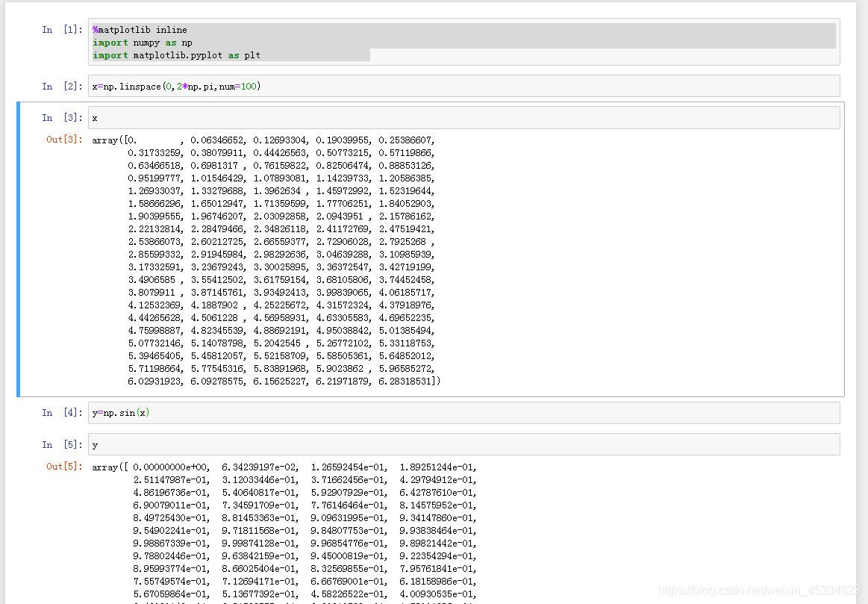Click value 8.66025404e-01 in y output
Screen dimensions: 868x604
point(259,569)
